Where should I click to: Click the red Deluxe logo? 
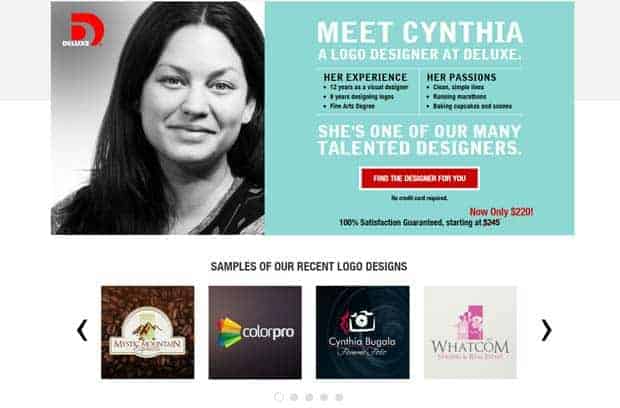[83, 30]
